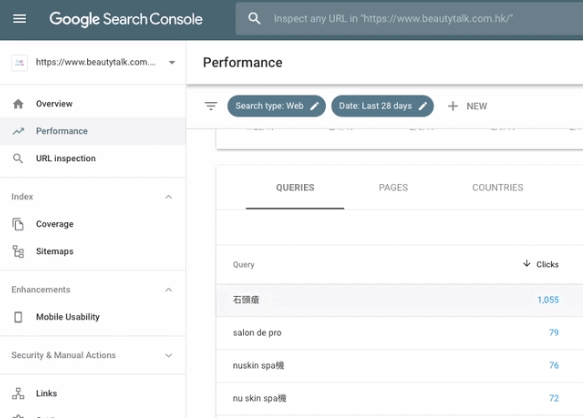Click the Sitemaps tree icon
Image resolution: width=583 pixels, height=418 pixels.
18,252
